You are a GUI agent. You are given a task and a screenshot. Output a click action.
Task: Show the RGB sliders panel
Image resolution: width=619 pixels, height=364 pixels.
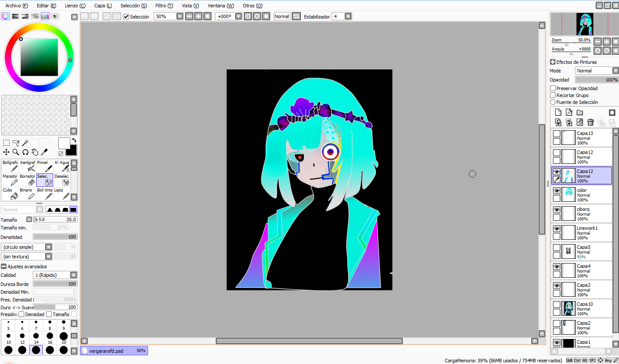[15, 16]
